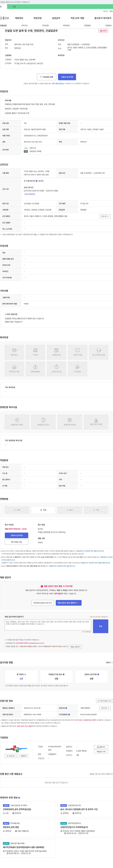Click info icon beside 구인인증번호

click(x=69, y=714)
